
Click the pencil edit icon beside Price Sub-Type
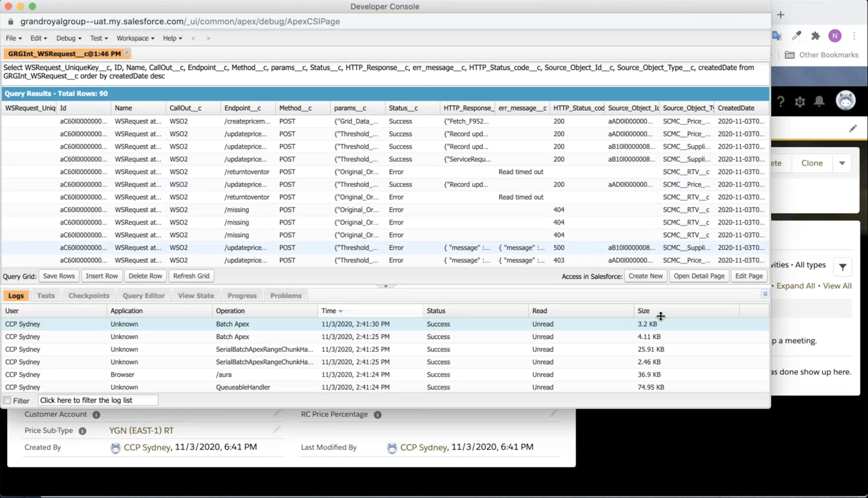point(277,429)
